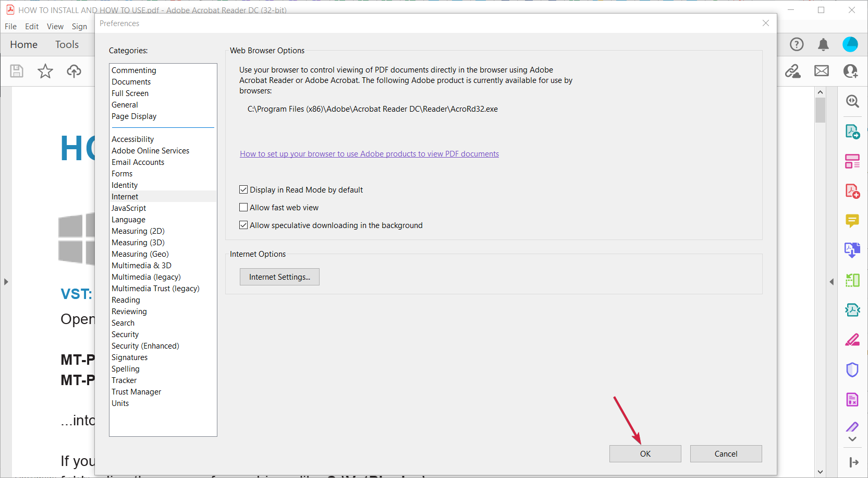This screenshot has height=478, width=868.
Task: Click the Cancel button
Action: tap(726, 454)
